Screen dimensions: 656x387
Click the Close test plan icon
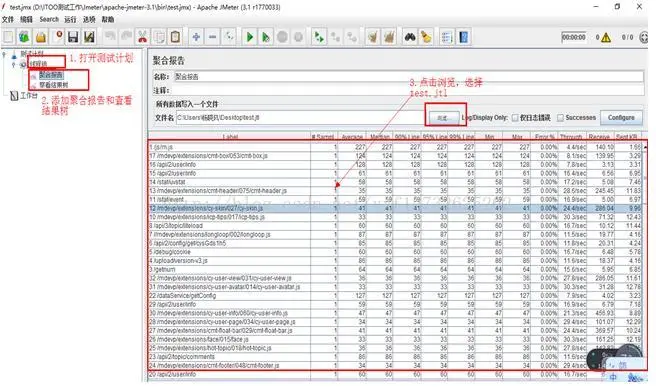pyautogui.click(x=58, y=37)
